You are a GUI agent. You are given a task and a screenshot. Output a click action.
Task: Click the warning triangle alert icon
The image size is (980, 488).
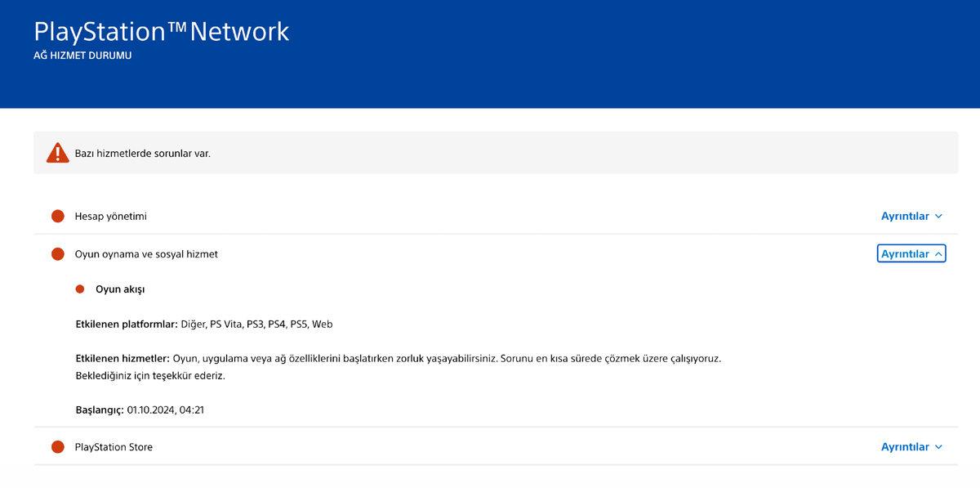[57, 152]
